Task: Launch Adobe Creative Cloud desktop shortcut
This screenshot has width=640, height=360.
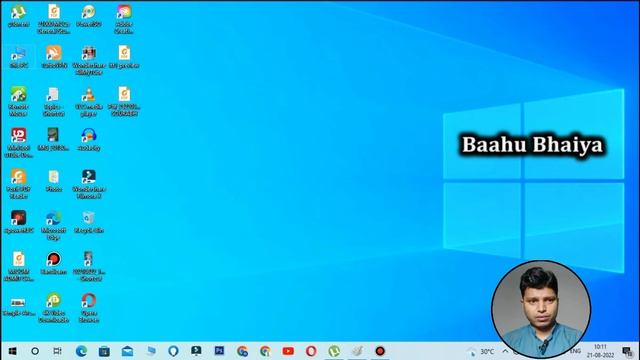Action: [x=124, y=19]
